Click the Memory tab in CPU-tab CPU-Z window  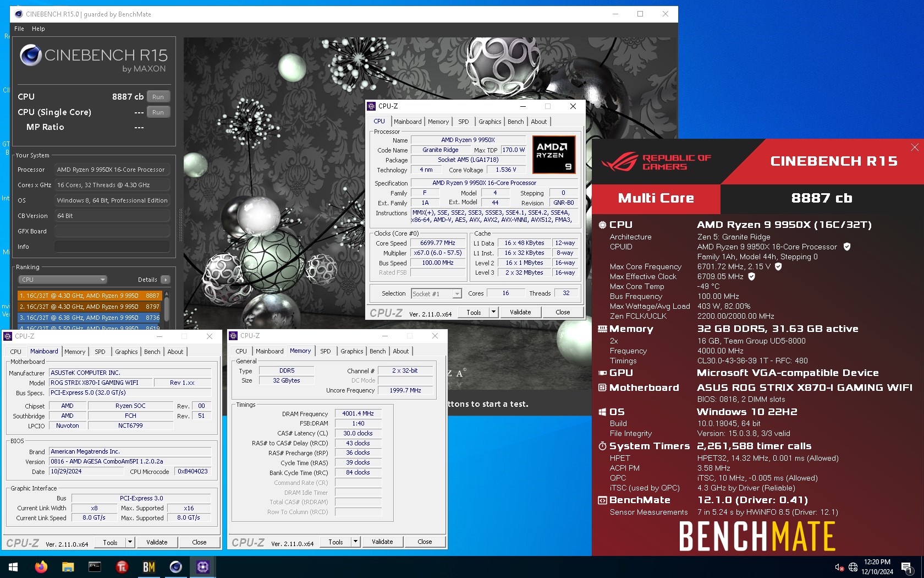click(x=438, y=122)
